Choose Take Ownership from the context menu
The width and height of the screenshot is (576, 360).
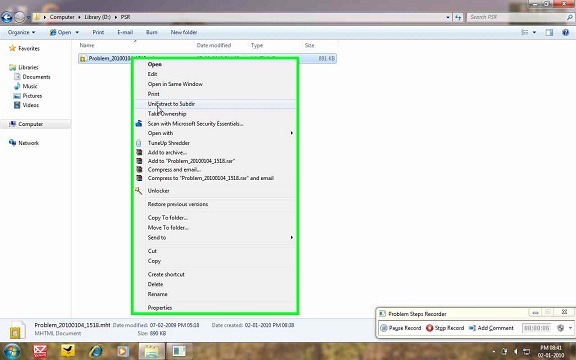point(167,114)
